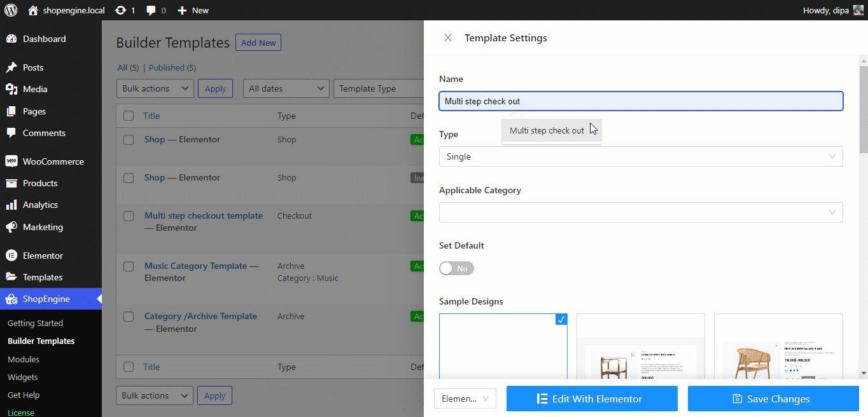Close the Template Settings panel
The width and height of the screenshot is (868, 417).
tap(448, 38)
